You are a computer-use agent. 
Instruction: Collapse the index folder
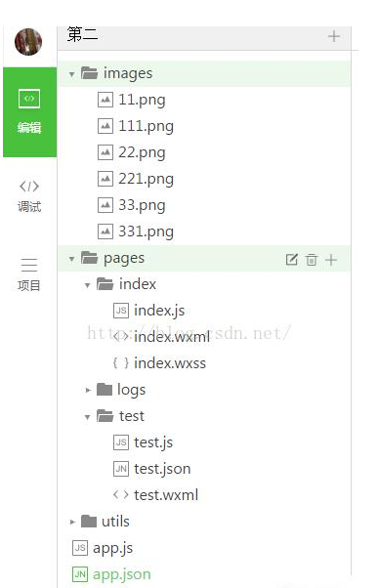(87, 285)
